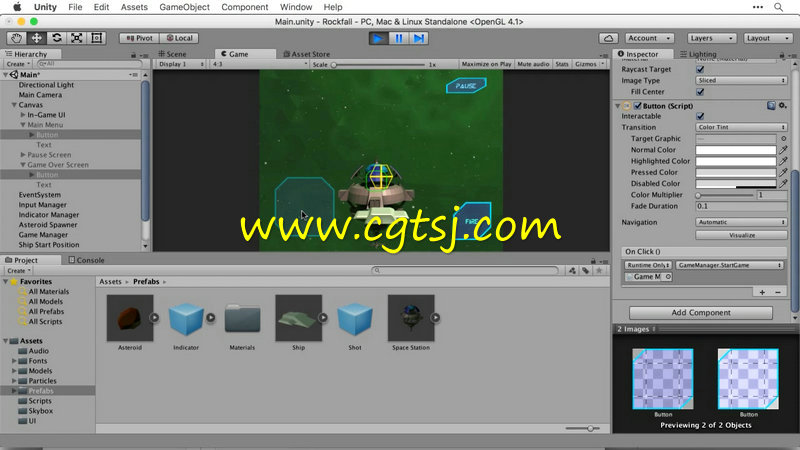
Task: Open Account dropdown
Action: 649,38
